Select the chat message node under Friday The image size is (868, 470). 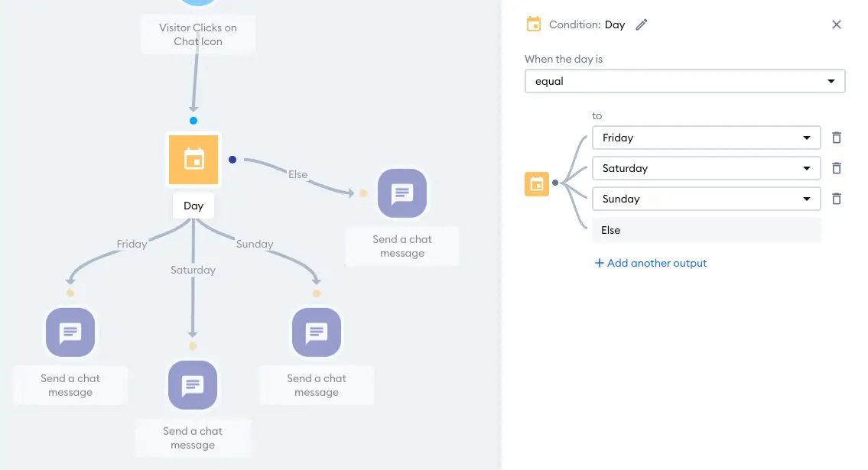[x=70, y=332]
